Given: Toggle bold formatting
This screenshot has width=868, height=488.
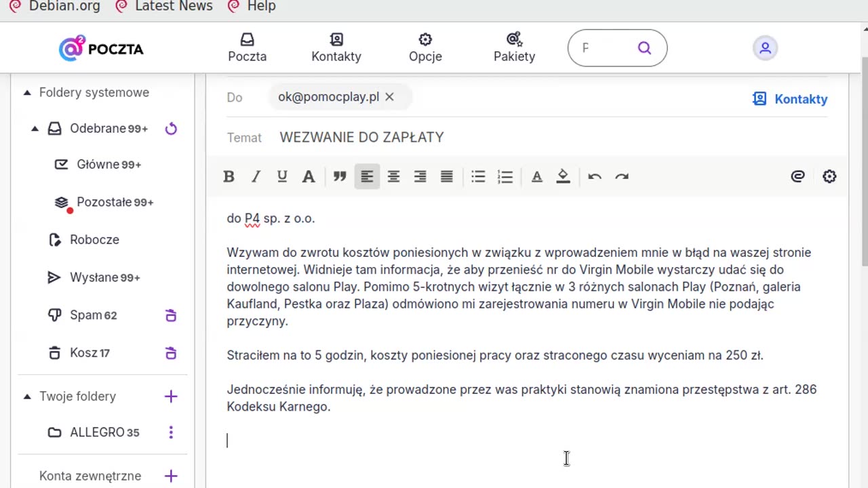Looking at the screenshot, I should (x=229, y=177).
